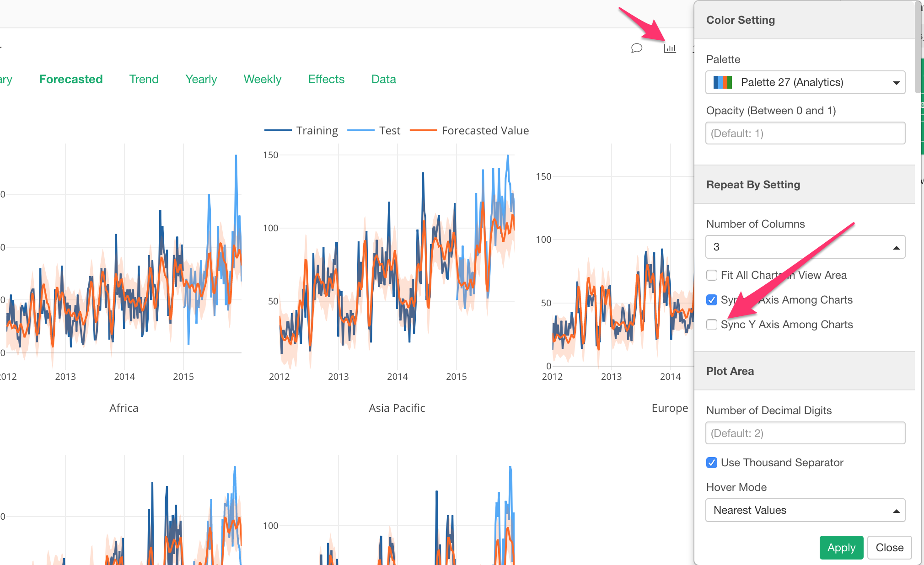Enable Fit All Charts in View Area
The image size is (924, 565).
click(x=712, y=275)
